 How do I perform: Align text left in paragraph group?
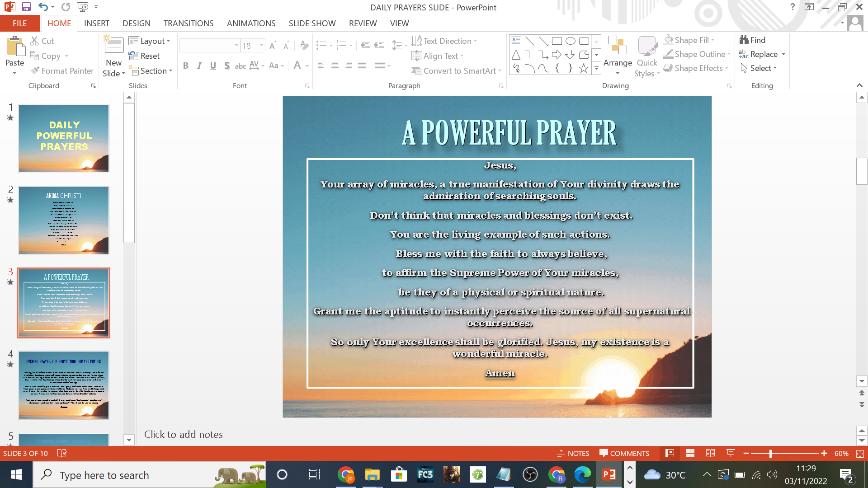click(x=321, y=66)
